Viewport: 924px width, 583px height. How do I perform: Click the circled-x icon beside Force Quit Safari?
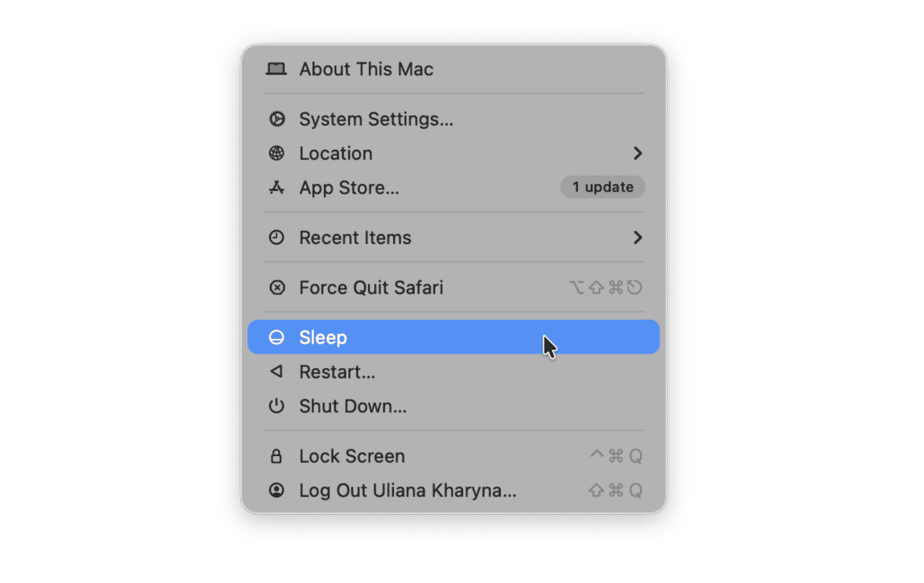click(277, 287)
